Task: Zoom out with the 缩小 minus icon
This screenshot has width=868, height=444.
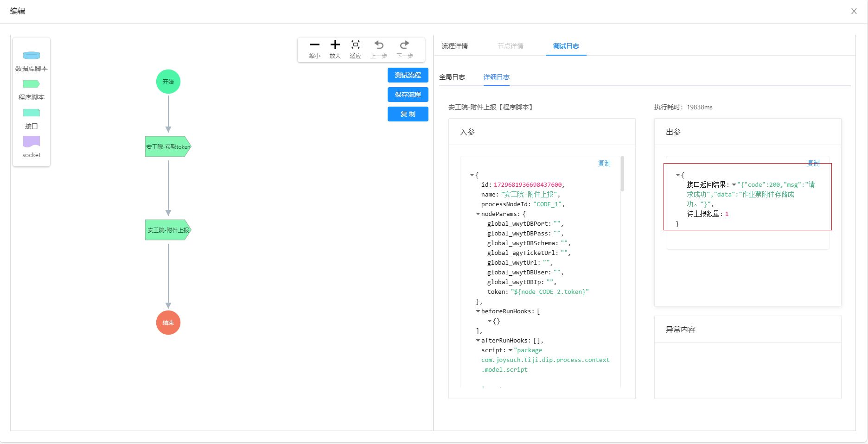Action: click(x=315, y=45)
